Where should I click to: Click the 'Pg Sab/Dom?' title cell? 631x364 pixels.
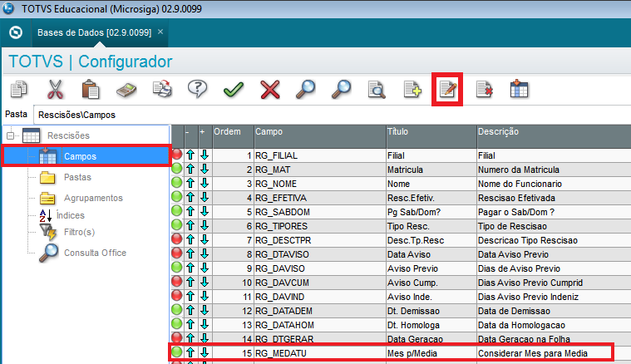coord(431,212)
